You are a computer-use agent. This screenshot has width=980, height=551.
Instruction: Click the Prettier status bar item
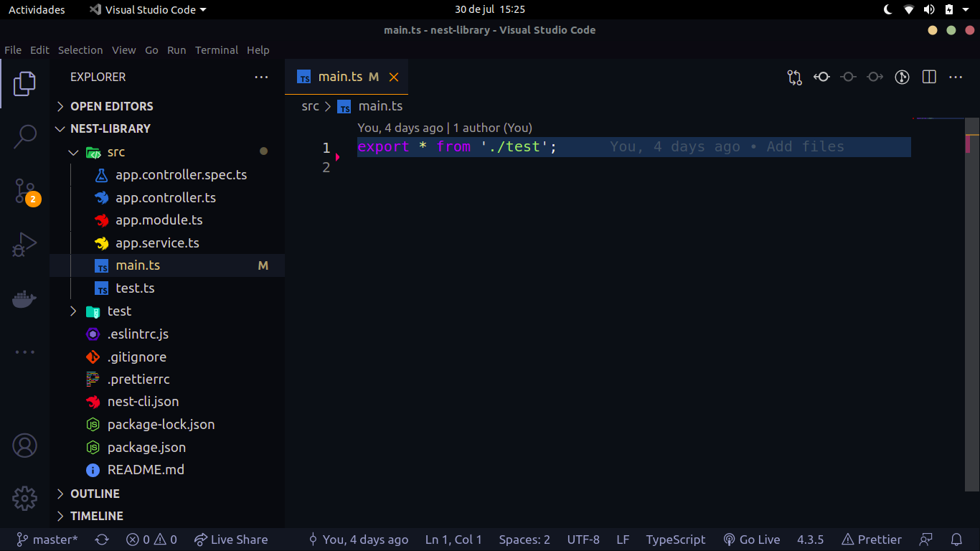(x=872, y=540)
